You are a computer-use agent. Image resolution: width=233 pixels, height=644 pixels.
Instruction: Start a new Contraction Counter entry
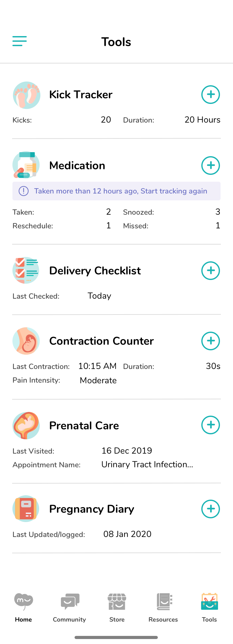click(211, 341)
